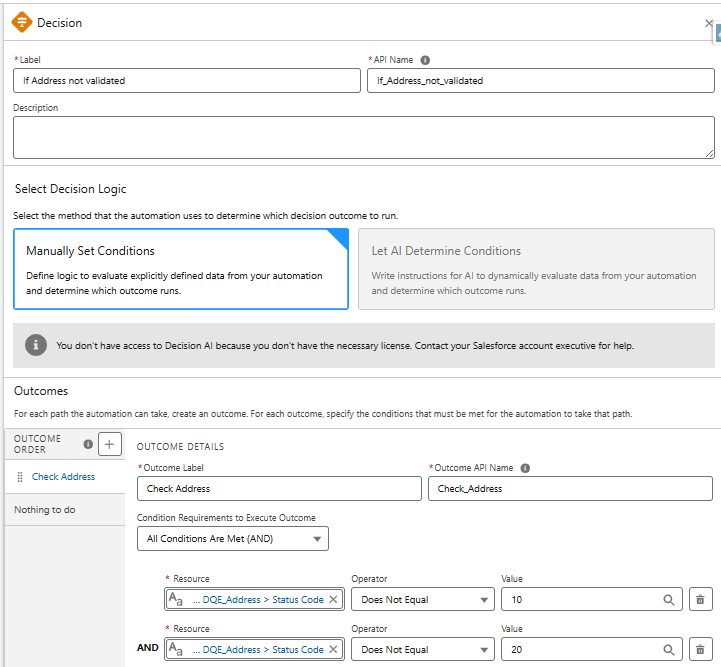Clear the first Resource DQE_Address Status Code

point(334,599)
